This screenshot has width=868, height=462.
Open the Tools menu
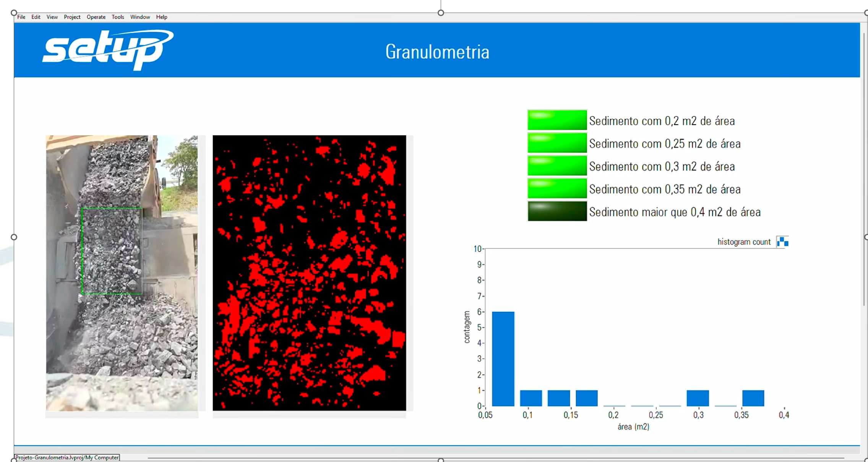[118, 17]
